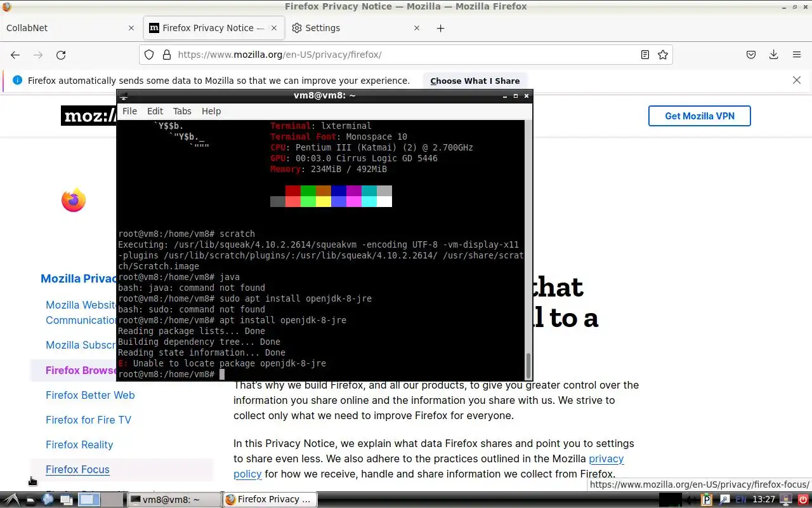
Task: Click the red power logout icon
Action: click(803, 500)
